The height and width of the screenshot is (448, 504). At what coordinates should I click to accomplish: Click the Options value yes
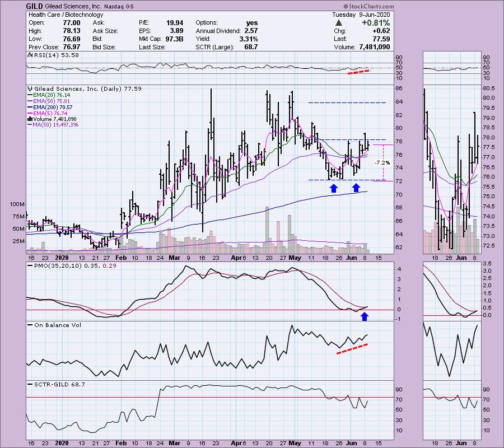251,23
